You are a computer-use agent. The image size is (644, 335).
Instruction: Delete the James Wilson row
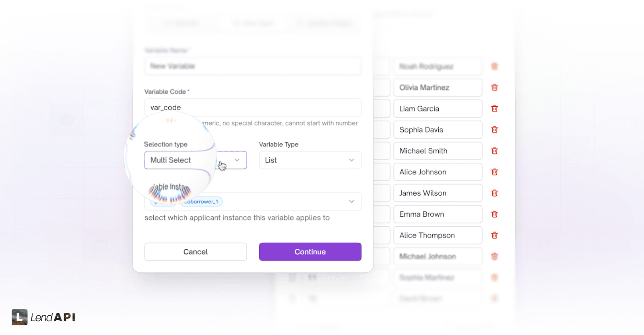[494, 193]
